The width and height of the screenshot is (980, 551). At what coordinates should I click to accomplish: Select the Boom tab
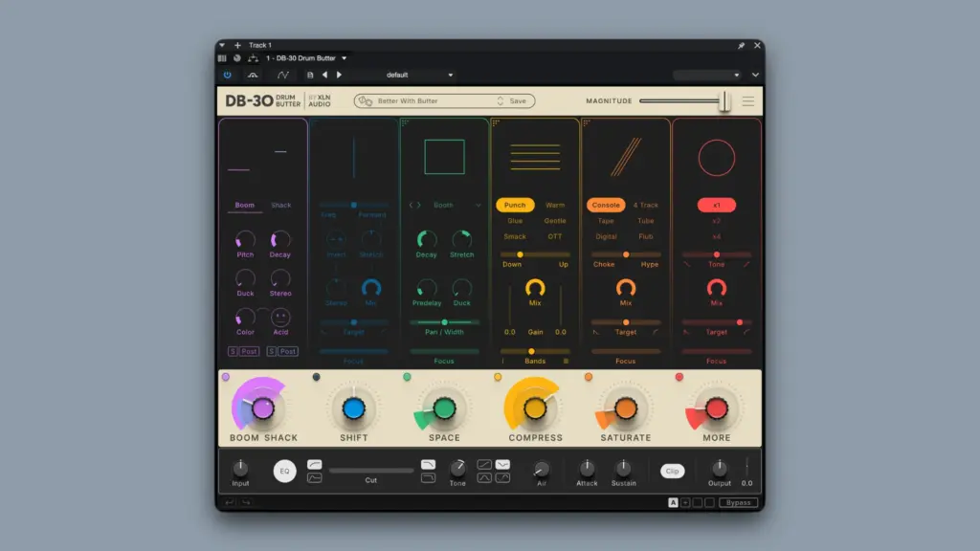tap(244, 205)
